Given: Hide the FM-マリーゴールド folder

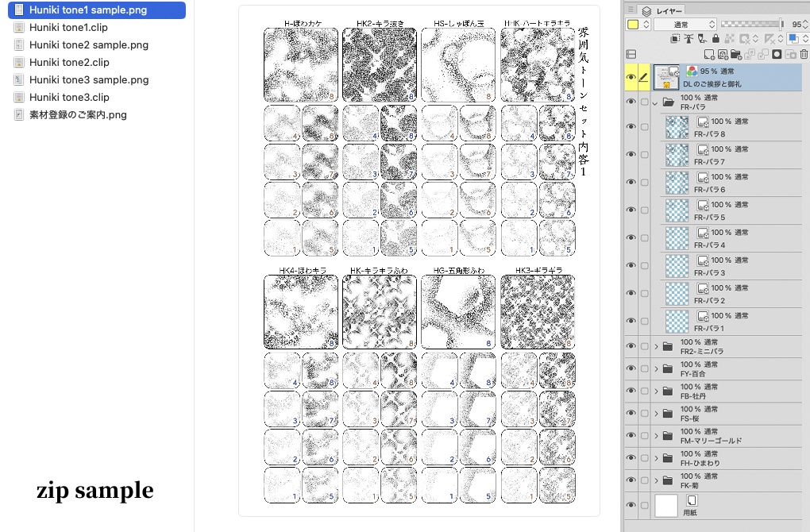Looking at the screenshot, I should 631,435.
